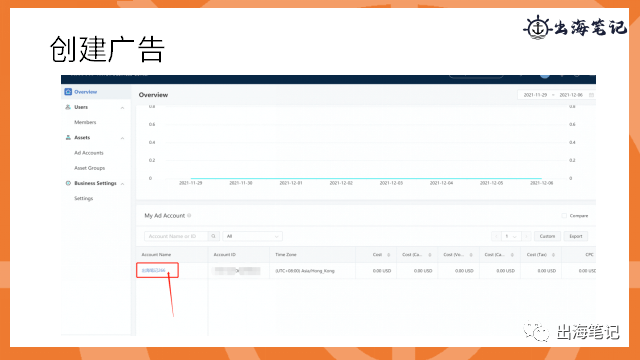Open the Members page

(x=85, y=122)
